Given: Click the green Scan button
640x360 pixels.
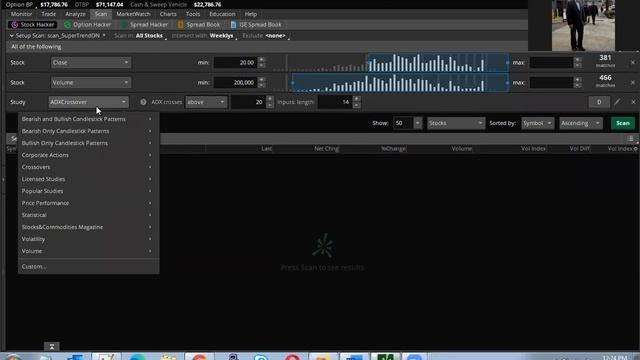Looking at the screenshot, I should coord(623,123).
